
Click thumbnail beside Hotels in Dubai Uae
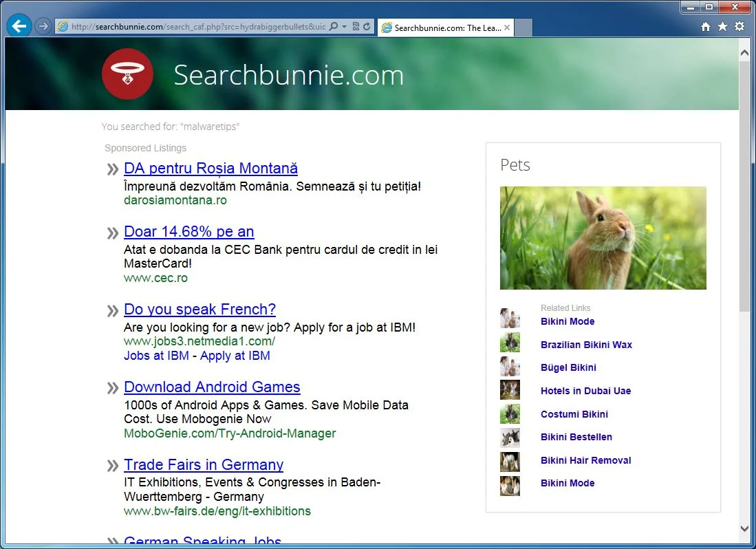point(510,390)
